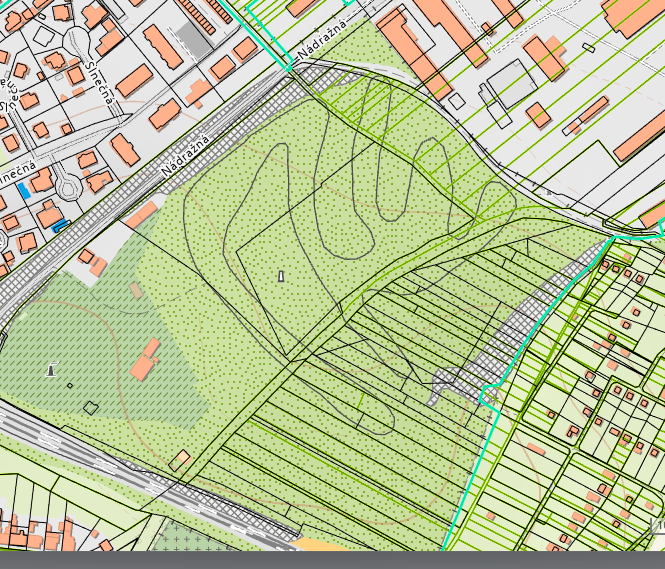Screen dimensions: 665x569
Task: Click the blue bus-stop marker beside the railway strip
Action: pyautogui.click(x=60, y=226)
